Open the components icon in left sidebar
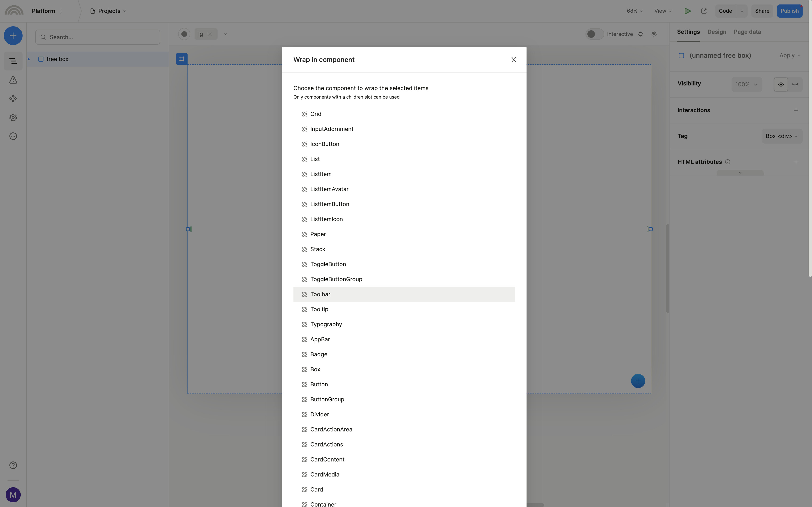The image size is (812, 507). [13, 99]
